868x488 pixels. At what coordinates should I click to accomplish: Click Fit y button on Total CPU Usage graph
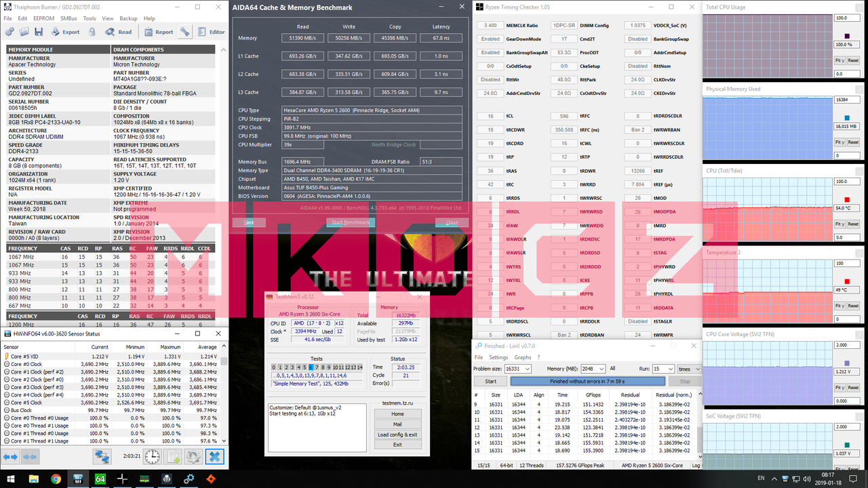(840, 60)
